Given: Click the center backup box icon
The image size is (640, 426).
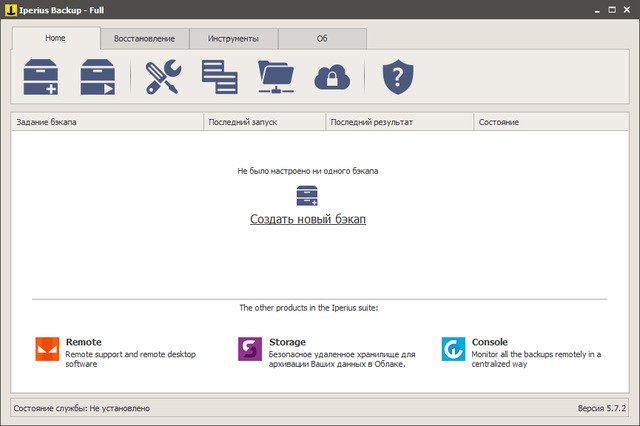Looking at the screenshot, I should [307, 195].
